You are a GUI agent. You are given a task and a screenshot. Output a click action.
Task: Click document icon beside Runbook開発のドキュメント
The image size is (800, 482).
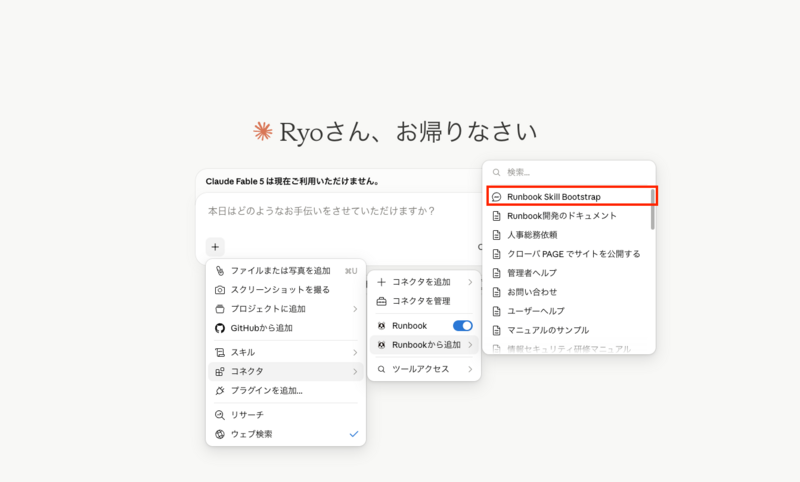[x=496, y=216]
